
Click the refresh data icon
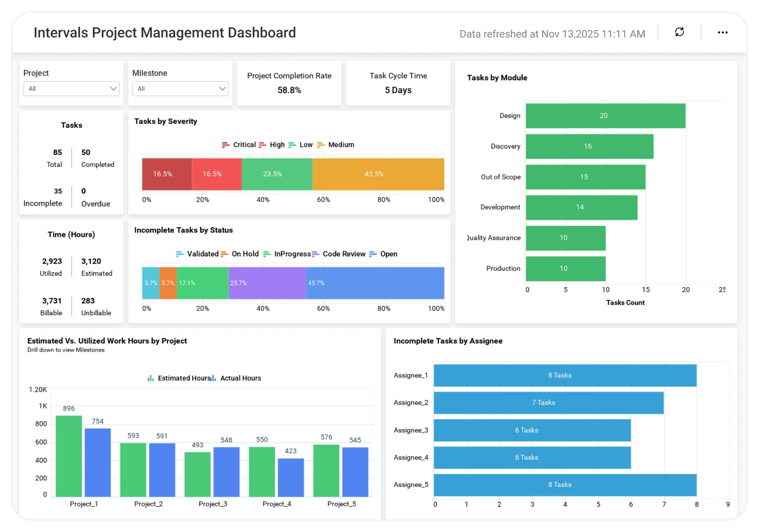pos(679,32)
